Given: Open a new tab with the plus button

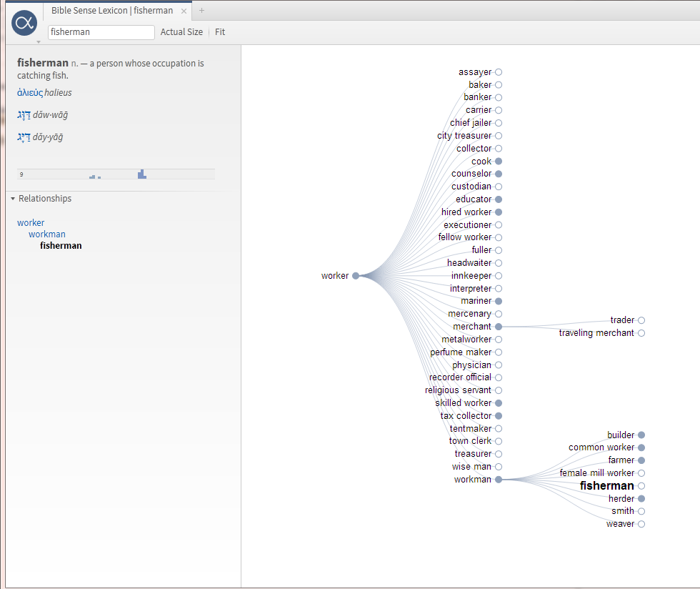Looking at the screenshot, I should coord(201,11).
